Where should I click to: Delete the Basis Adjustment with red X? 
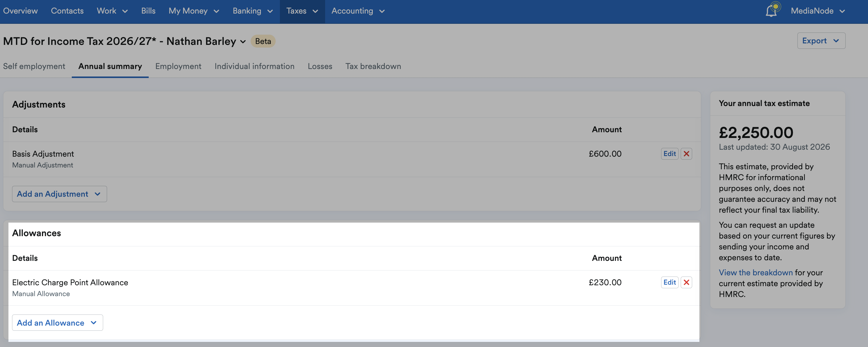686,154
